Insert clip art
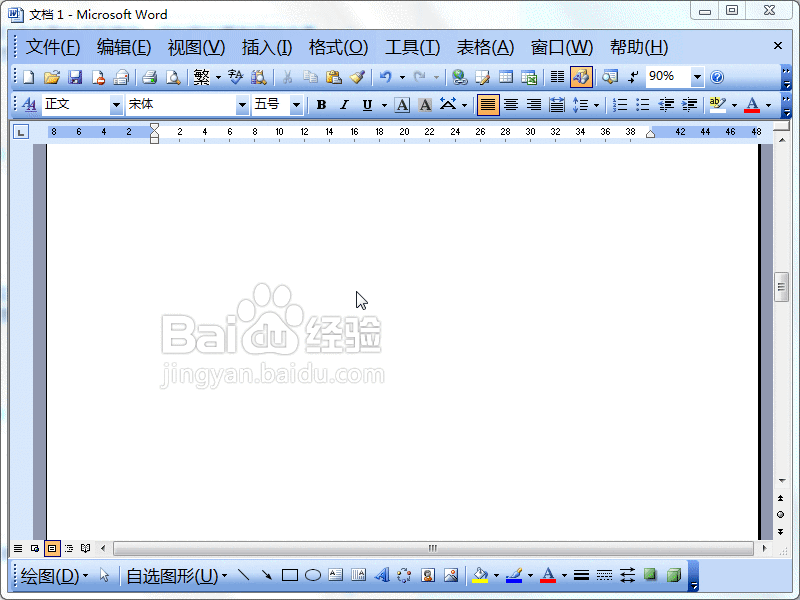The image size is (800, 600). (428, 576)
